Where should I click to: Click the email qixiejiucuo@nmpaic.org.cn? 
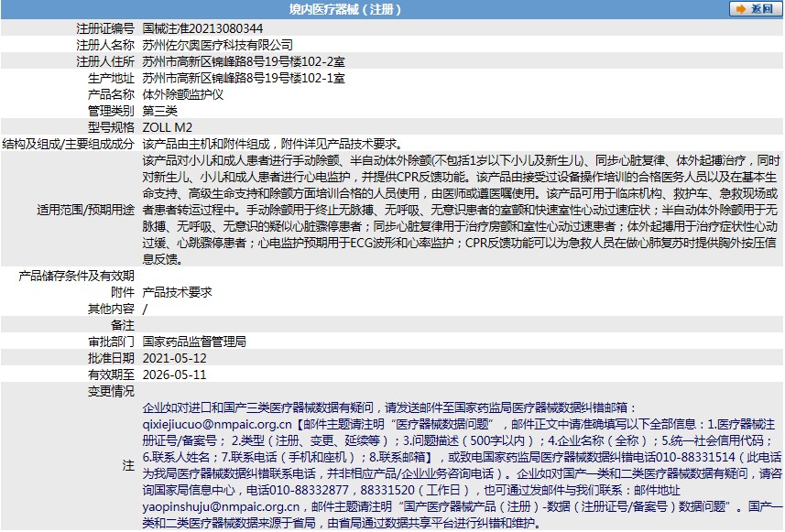pos(217,424)
